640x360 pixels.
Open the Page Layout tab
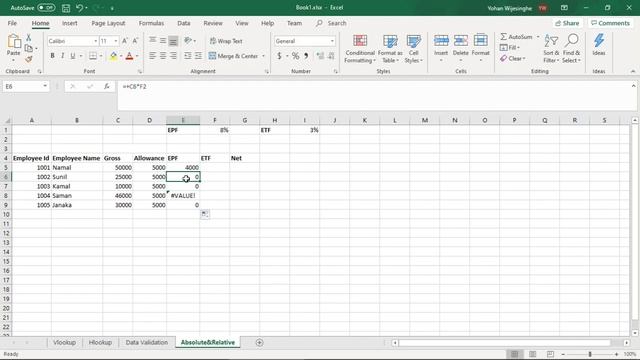pos(108,23)
